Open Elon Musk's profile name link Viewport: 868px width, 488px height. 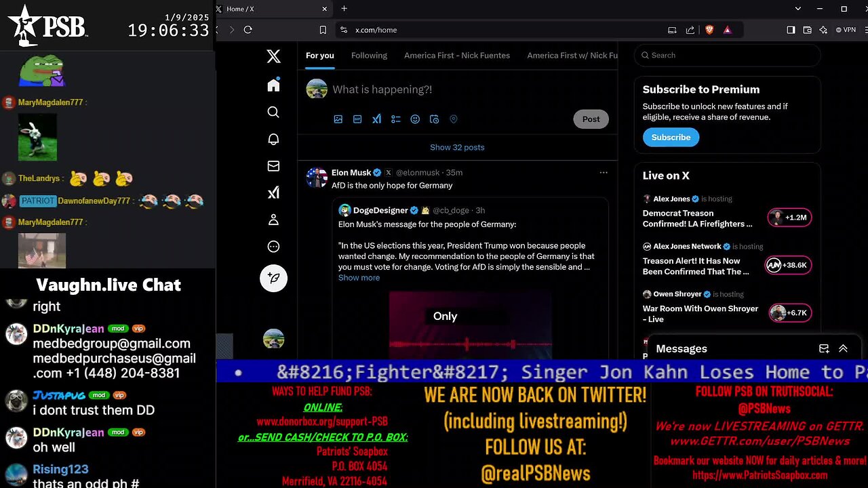click(351, 172)
